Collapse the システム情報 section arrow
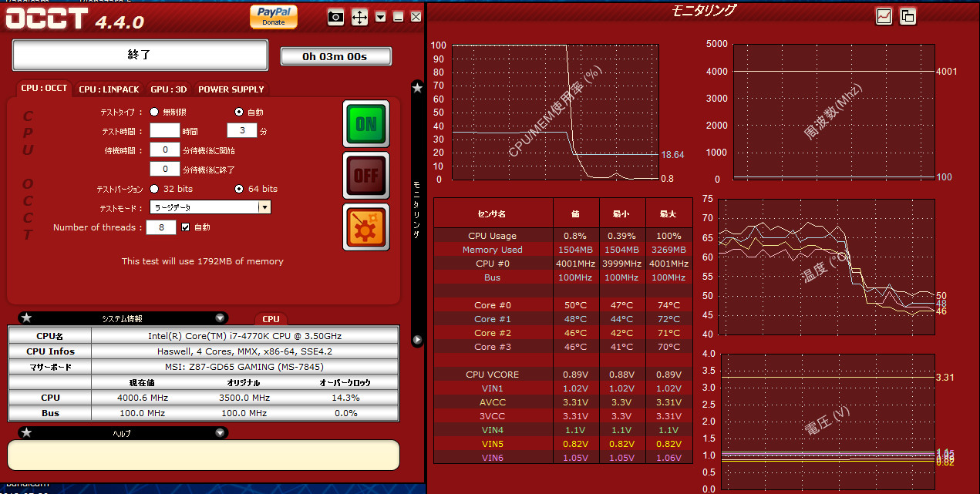Viewport: 980px width, 494px height. coord(220,318)
